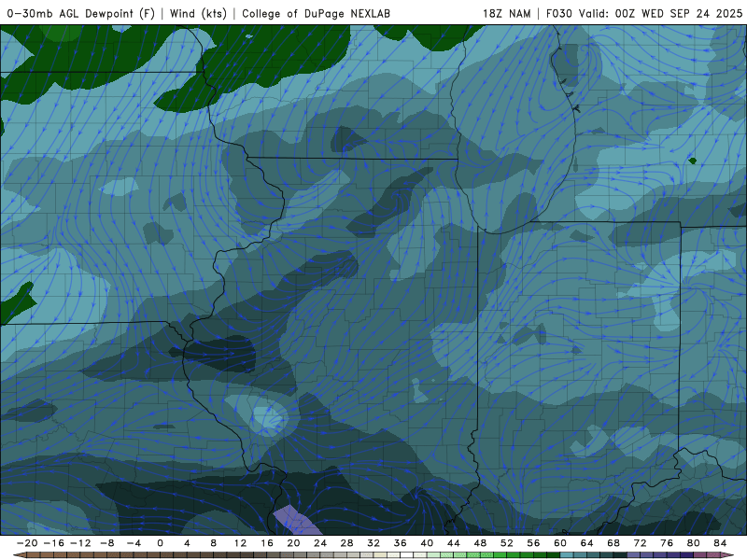Click the 24 legend value
The width and height of the screenshot is (747, 560).
(320, 543)
